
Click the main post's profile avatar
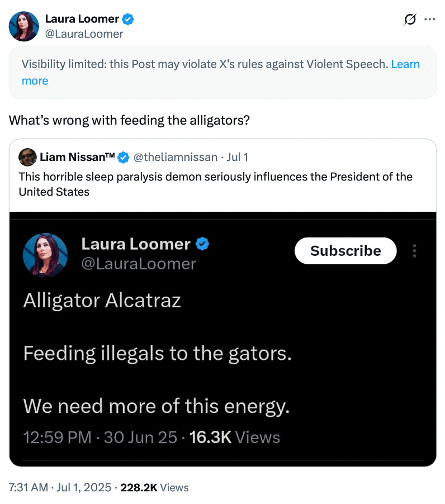[x=24, y=26]
